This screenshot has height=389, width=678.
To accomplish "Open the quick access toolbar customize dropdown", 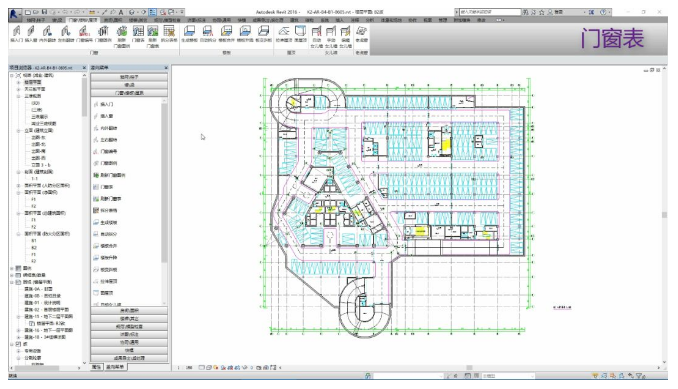I will [182, 12].
